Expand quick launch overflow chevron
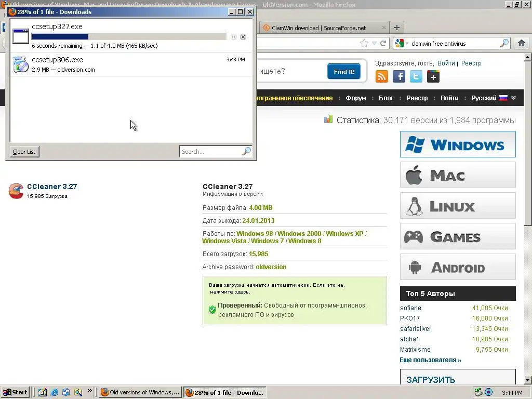The height and width of the screenshot is (399, 532). point(89,391)
